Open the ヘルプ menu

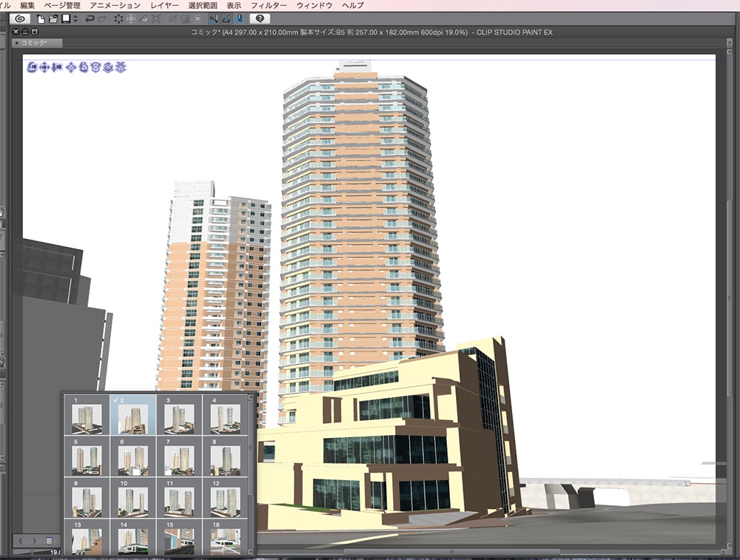tap(352, 5)
